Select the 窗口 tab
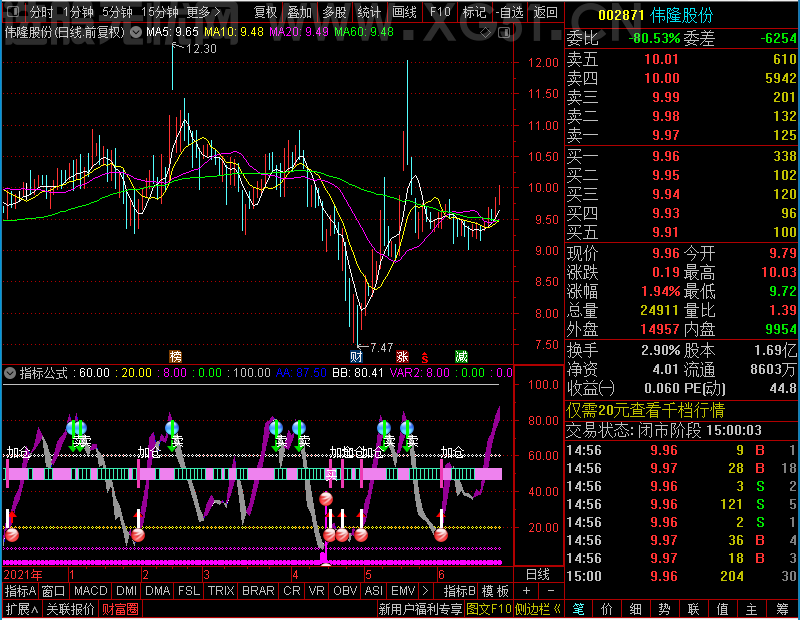The image size is (800, 620). 54,591
